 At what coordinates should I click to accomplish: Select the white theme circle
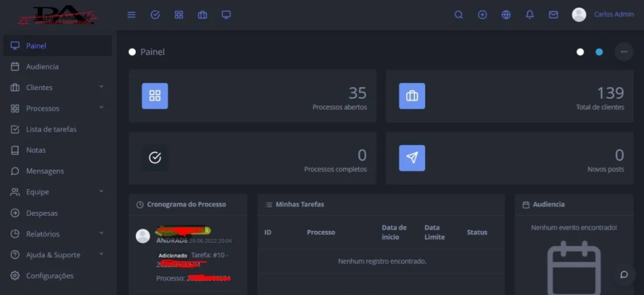coord(580,52)
